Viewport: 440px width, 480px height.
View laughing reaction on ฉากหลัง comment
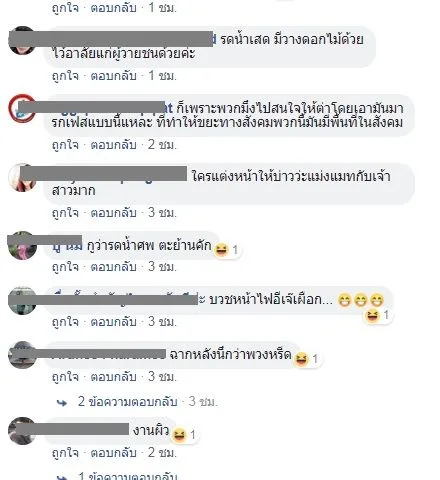point(307,359)
